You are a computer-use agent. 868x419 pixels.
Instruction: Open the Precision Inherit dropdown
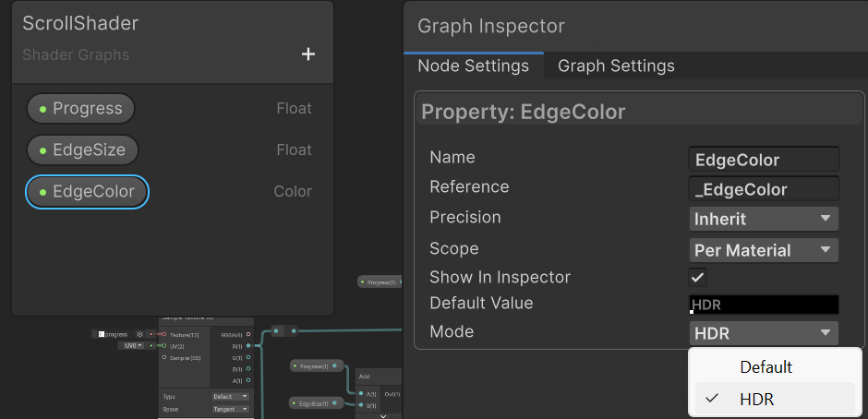click(764, 219)
